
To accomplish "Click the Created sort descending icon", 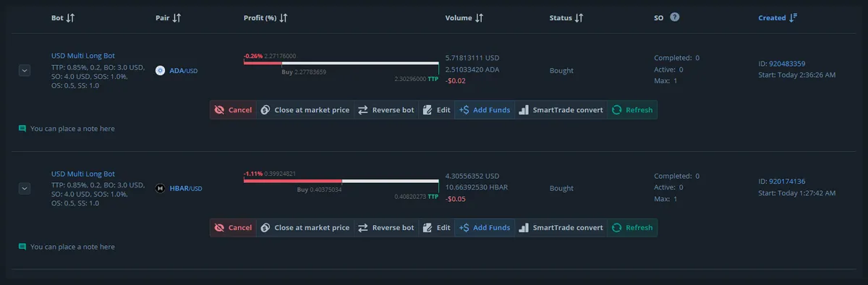I will point(793,18).
